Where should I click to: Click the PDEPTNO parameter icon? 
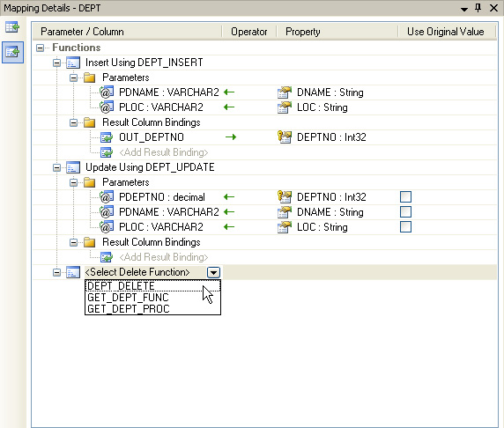107,197
